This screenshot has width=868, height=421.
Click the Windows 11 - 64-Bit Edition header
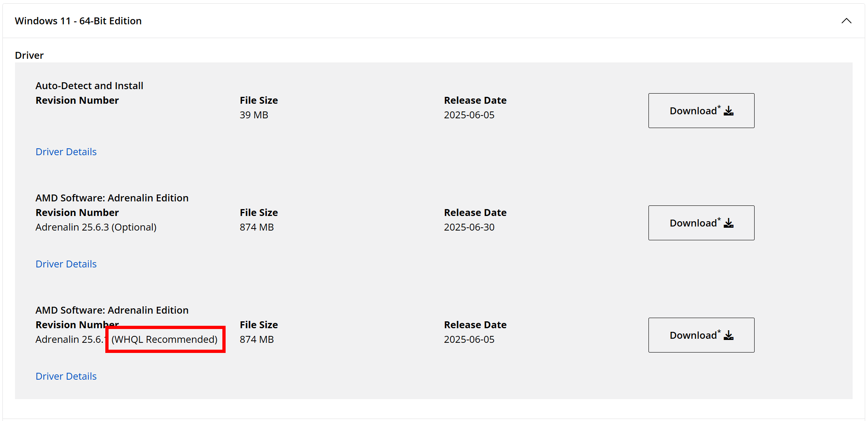pos(78,21)
